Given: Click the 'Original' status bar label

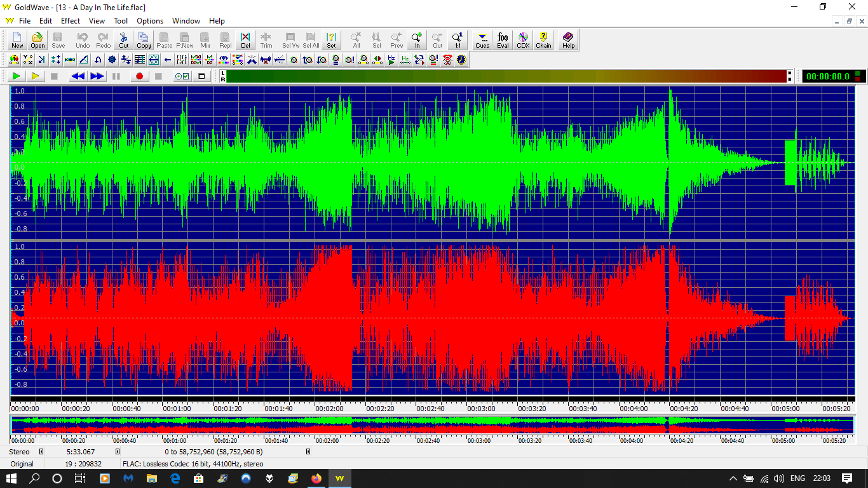Looking at the screenshot, I should [22, 464].
